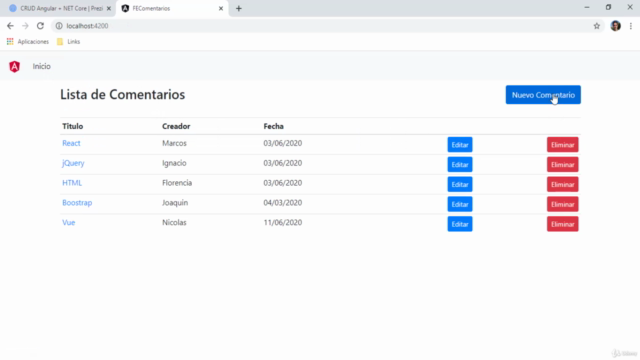Click creator name Nicolas
640x360 pixels.
click(174, 222)
